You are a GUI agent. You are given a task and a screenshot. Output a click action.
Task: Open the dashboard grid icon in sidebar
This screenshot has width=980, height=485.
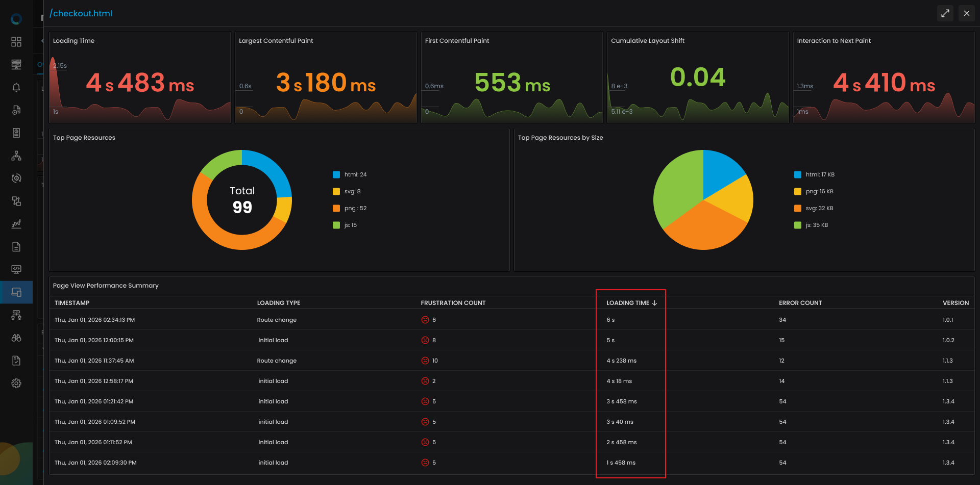pos(16,42)
